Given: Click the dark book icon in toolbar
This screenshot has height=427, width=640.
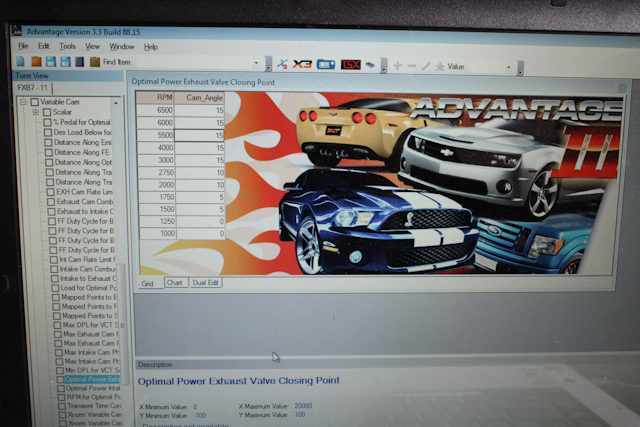Looking at the screenshot, I should tap(80, 62).
